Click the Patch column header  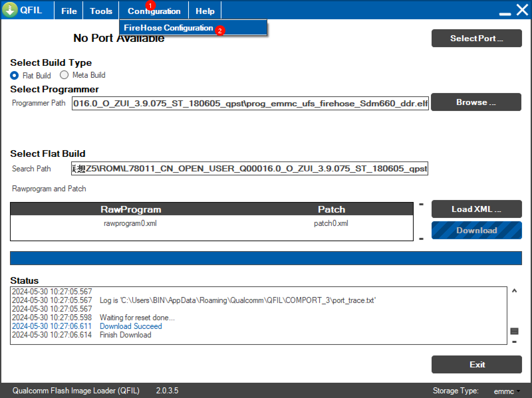click(x=332, y=209)
